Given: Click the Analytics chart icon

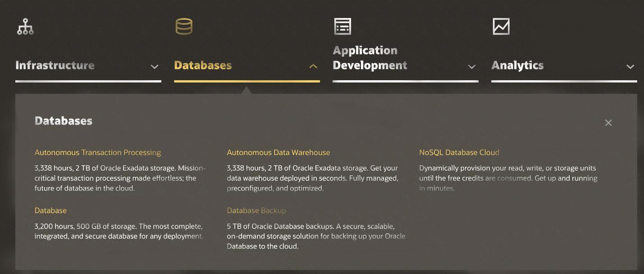Looking at the screenshot, I should point(501,26).
